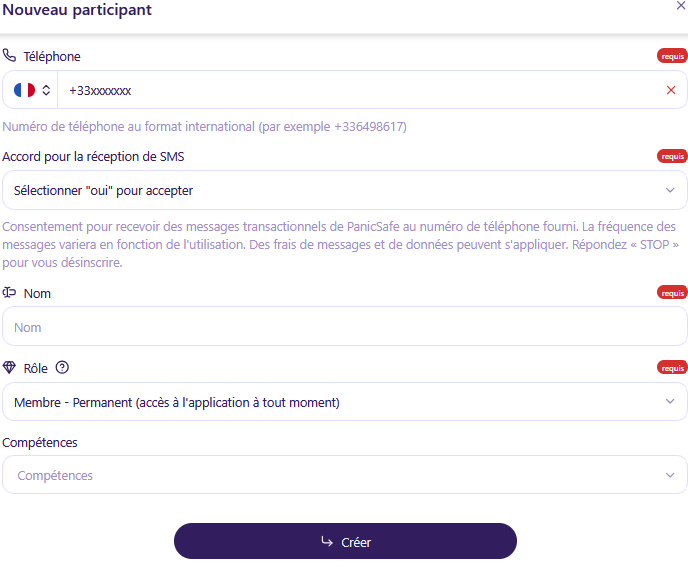Click the Créer button
The image size is (688, 562).
345,541
